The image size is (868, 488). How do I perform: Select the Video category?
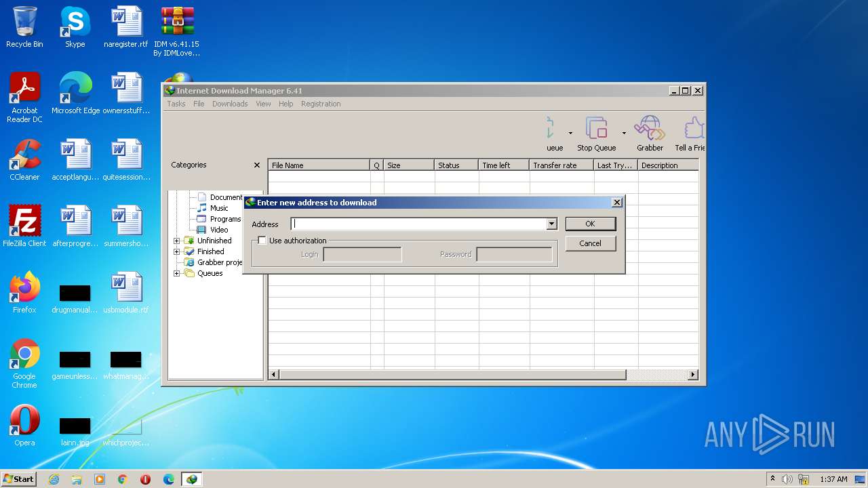pos(218,230)
